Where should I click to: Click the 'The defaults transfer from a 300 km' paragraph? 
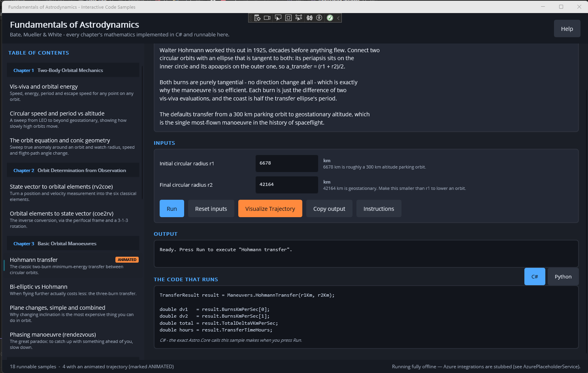coord(265,118)
